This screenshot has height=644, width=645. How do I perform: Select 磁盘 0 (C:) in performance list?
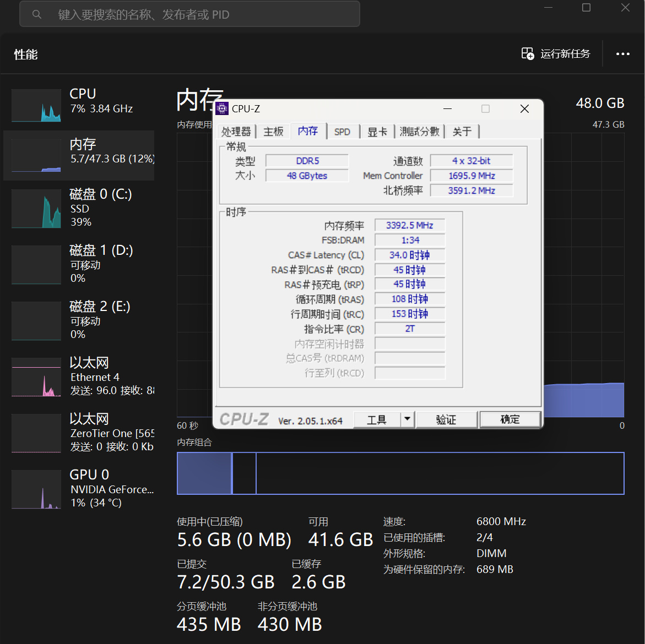[79, 208]
